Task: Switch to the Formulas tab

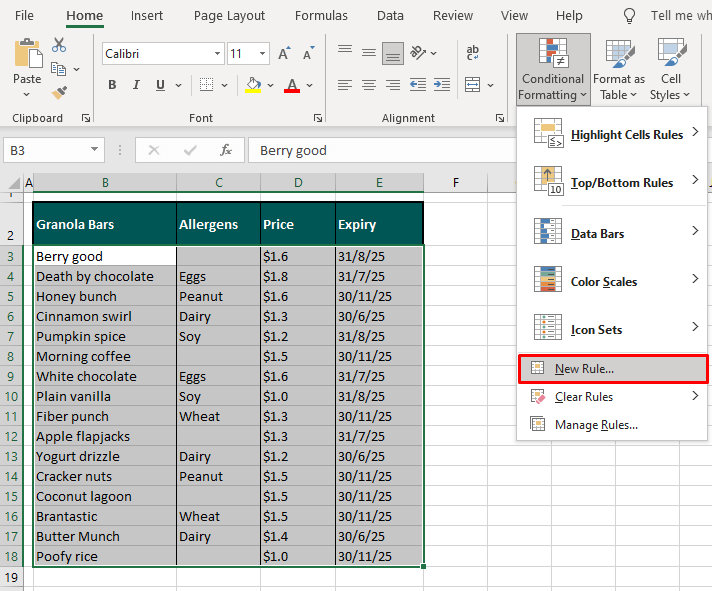Action: 321,16
